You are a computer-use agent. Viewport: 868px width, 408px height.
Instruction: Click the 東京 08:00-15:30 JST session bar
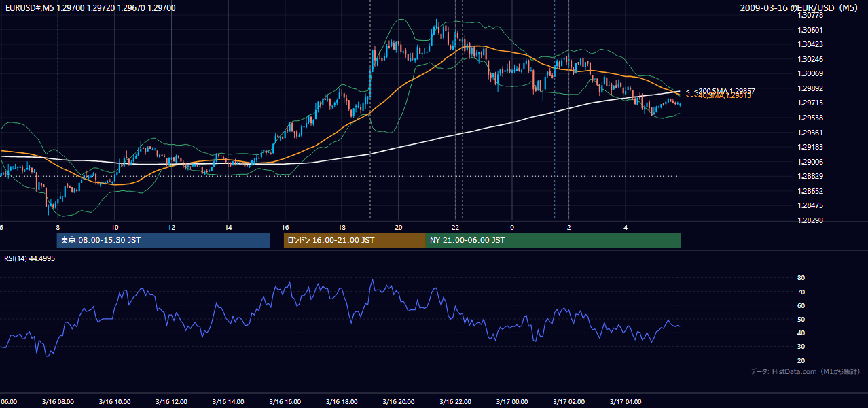point(163,240)
